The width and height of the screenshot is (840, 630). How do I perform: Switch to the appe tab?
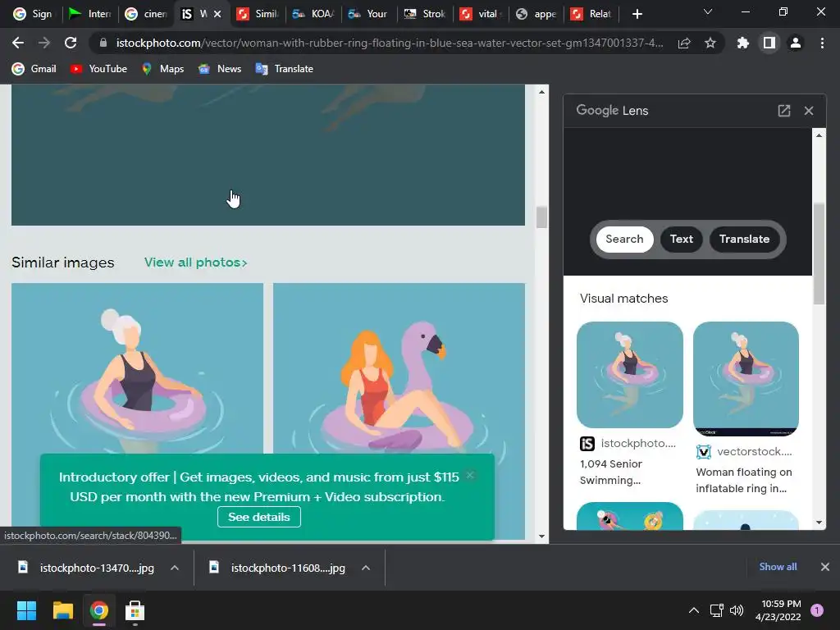click(536, 14)
